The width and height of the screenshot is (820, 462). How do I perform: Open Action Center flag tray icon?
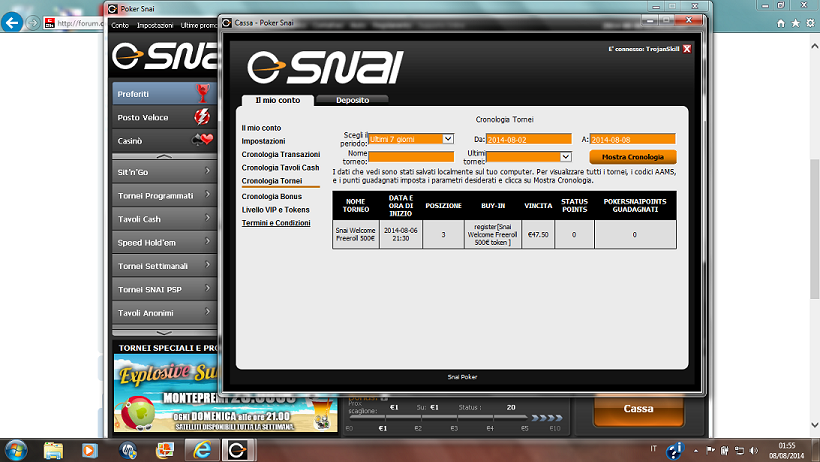click(x=710, y=450)
